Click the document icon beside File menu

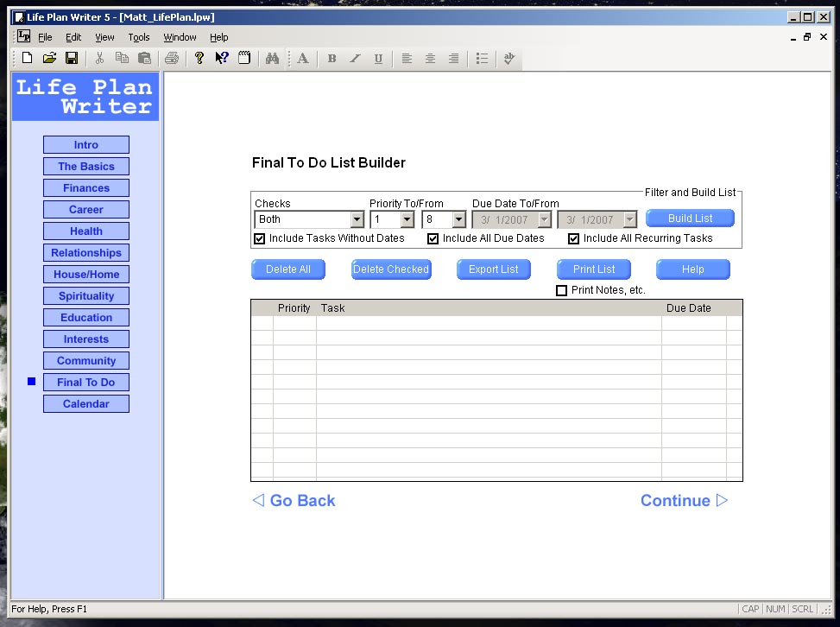pos(23,36)
